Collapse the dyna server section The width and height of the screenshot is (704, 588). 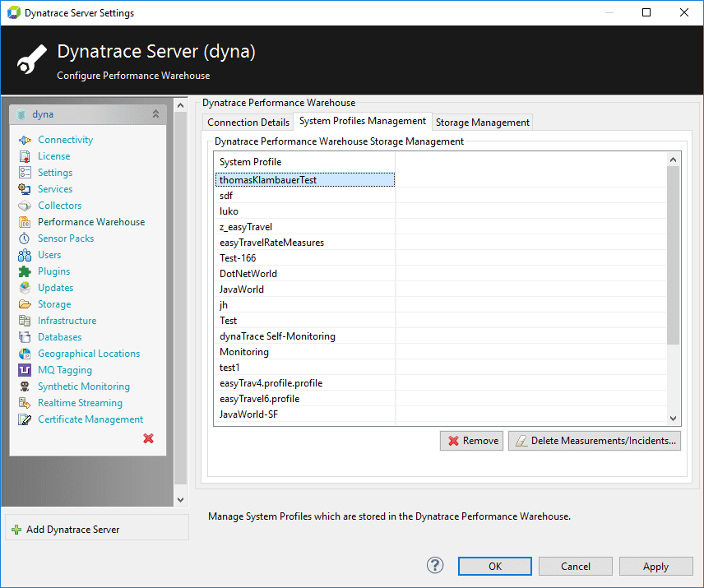pyautogui.click(x=155, y=114)
